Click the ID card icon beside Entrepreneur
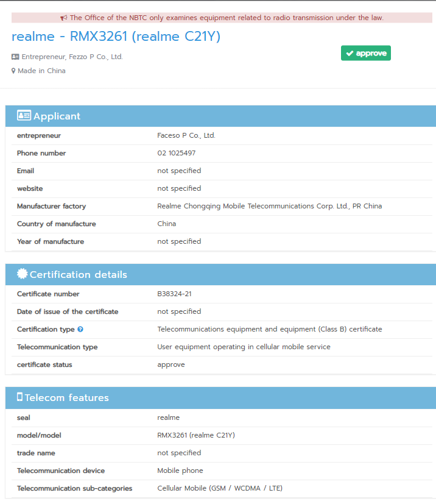Image resolution: width=436 pixels, height=504 pixels. 15,57
